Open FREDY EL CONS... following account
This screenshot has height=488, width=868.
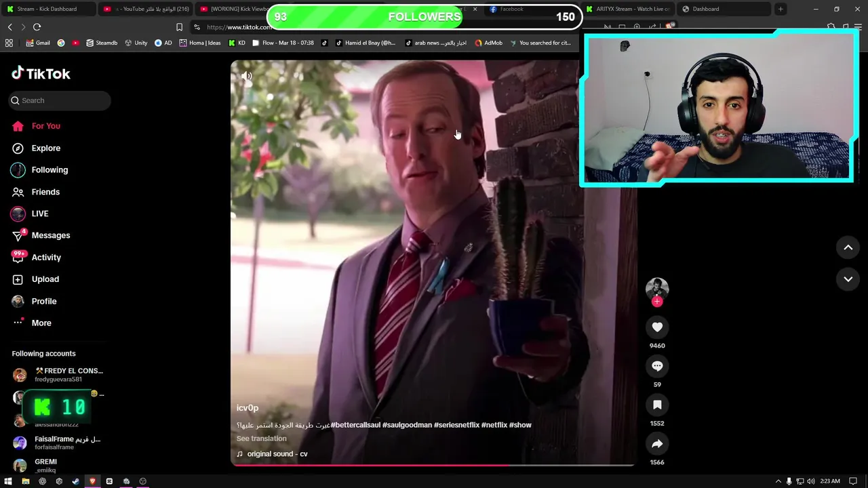pos(58,375)
